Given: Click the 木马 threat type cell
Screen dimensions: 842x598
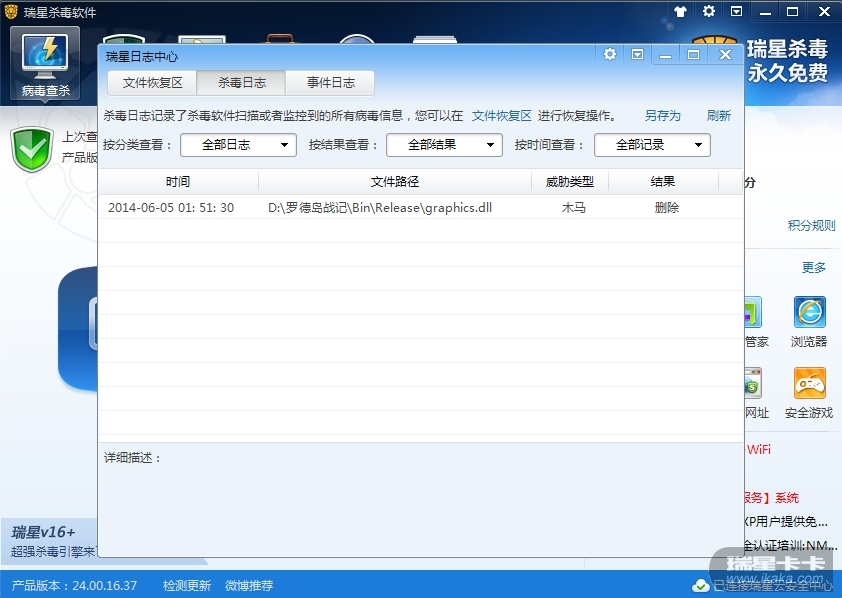Looking at the screenshot, I should [x=574, y=208].
